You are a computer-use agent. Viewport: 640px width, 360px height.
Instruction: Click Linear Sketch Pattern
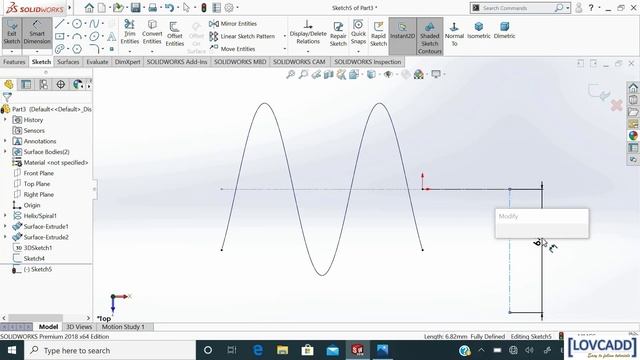coord(242,36)
